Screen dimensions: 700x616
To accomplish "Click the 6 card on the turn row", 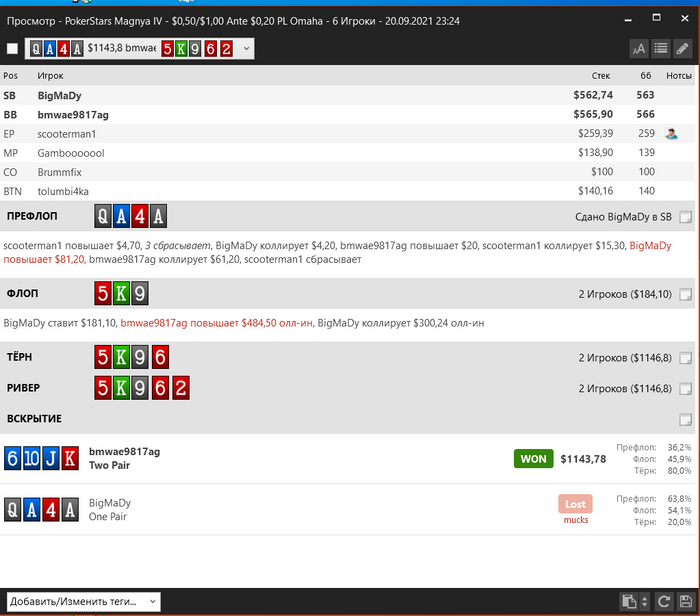I will click(160, 357).
